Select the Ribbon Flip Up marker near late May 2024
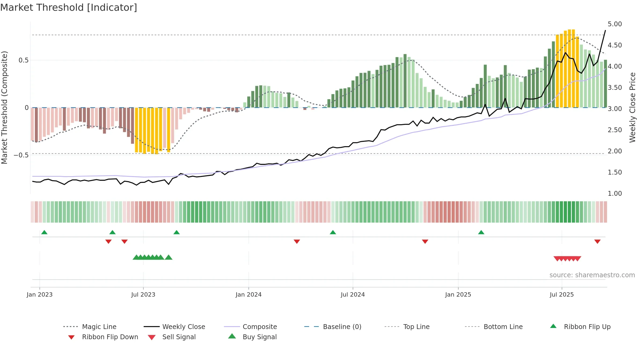This screenshot has width=644, height=362. click(333, 232)
